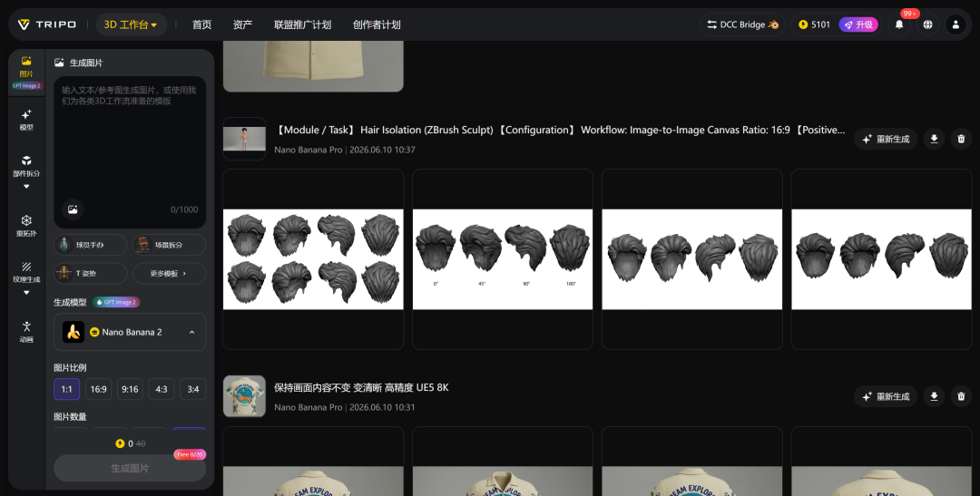The image size is (980, 496).
Task: Choose the 球员手办 template
Action: [x=91, y=245]
